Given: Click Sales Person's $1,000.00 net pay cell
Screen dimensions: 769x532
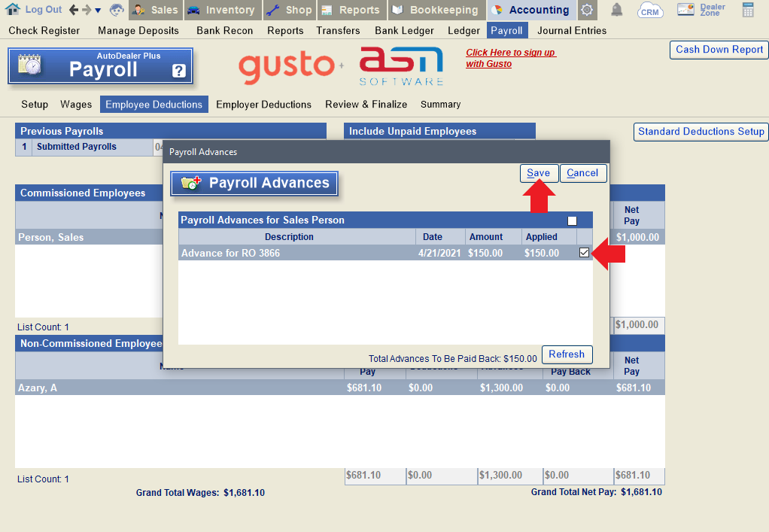Looking at the screenshot, I should click(637, 237).
